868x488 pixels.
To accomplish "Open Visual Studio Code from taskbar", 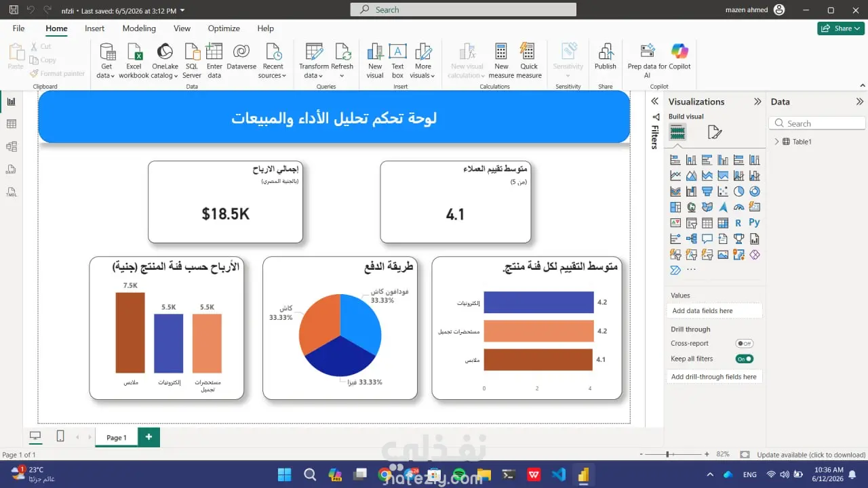I will 559,474.
